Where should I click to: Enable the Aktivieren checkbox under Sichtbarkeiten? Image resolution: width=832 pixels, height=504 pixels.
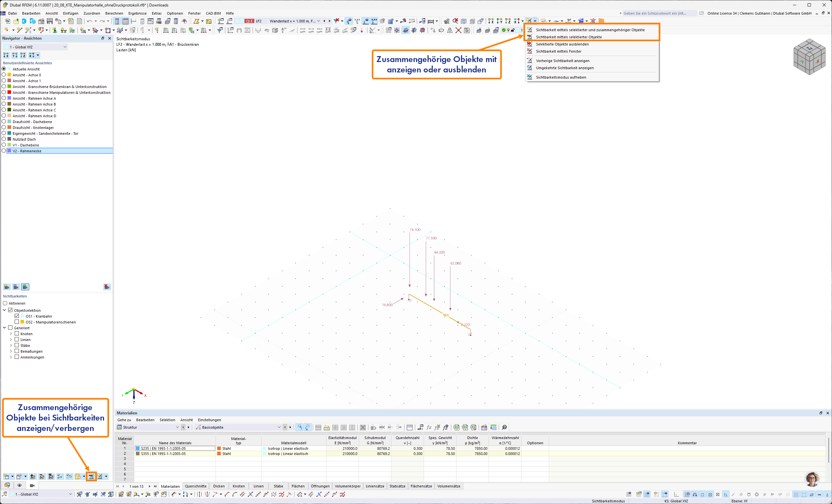pyautogui.click(x=5, y=303)
